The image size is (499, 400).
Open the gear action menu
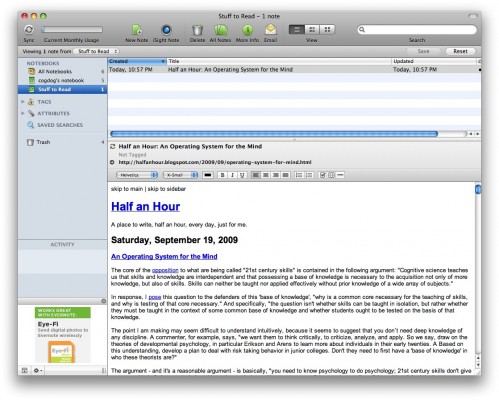(37, 370)
